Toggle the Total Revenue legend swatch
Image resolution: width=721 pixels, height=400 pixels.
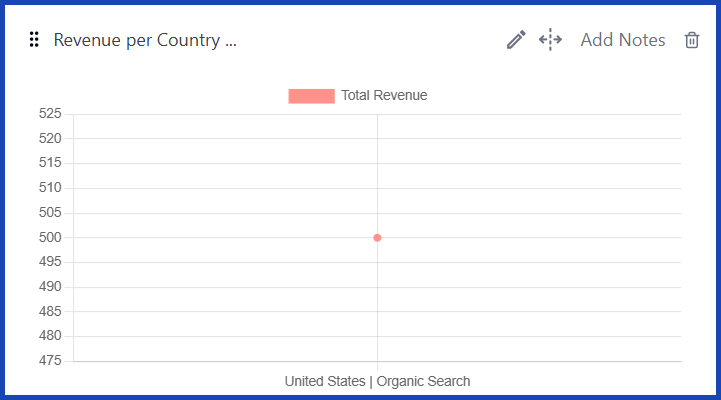click(311, 96)
